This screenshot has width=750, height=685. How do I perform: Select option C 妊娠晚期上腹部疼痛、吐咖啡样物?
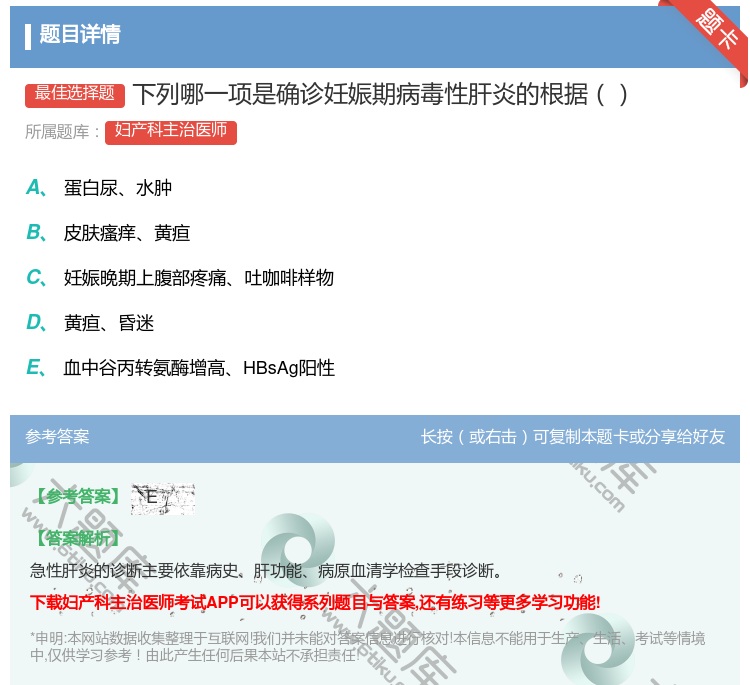coord(180,277)
